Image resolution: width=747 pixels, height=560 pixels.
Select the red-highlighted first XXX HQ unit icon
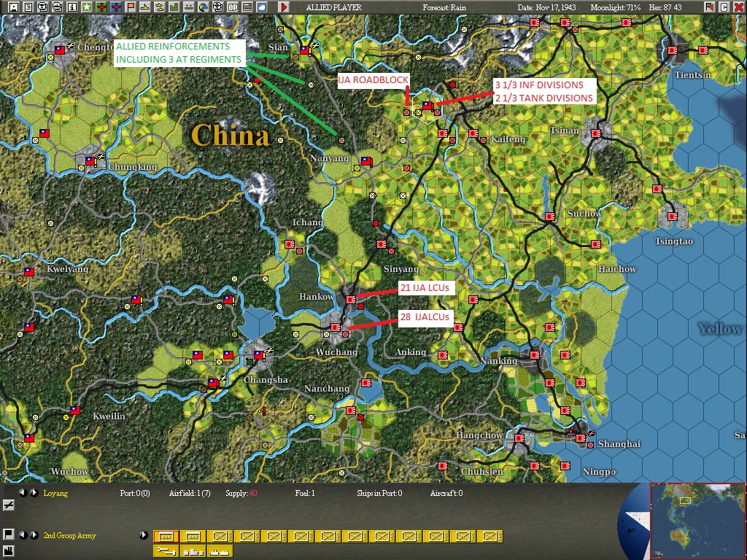point(166,537)
